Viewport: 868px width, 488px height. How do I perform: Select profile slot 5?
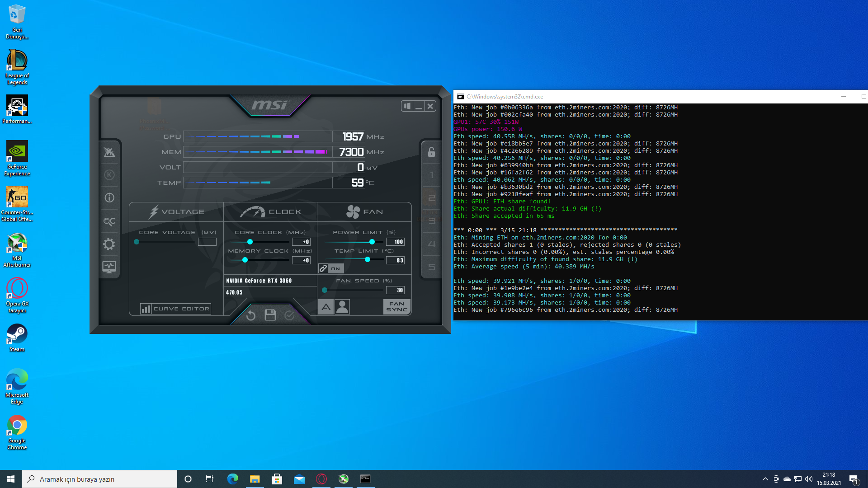tap(431, 267)
